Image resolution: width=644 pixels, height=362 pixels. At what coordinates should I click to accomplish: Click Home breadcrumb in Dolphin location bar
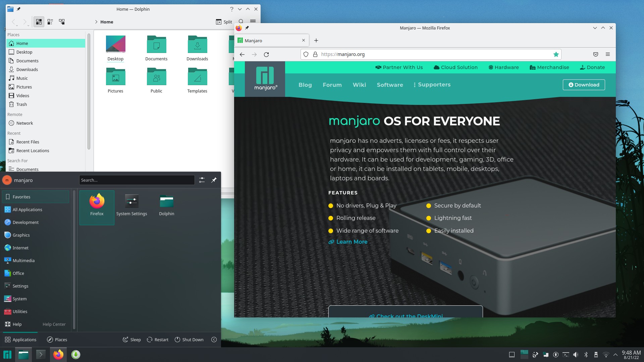tap(107, 22)
